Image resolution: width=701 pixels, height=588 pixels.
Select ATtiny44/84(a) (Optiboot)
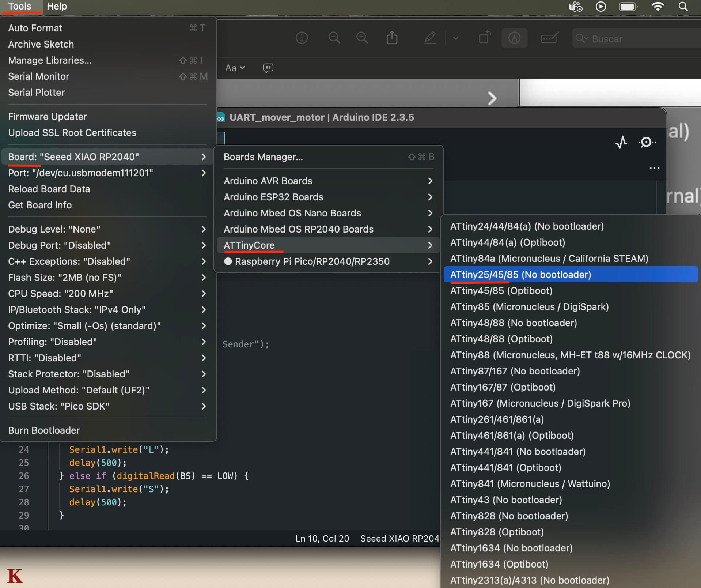571,242
